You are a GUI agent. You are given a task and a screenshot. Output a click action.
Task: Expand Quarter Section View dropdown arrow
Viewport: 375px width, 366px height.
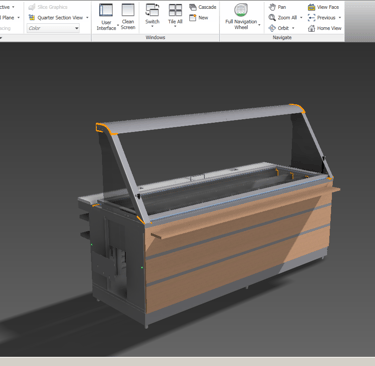coord(87,18)
